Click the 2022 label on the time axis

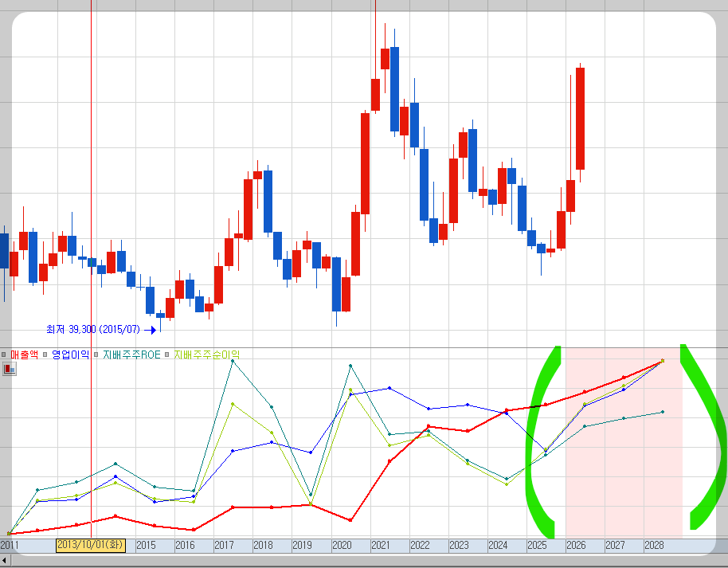click(420, 545)
